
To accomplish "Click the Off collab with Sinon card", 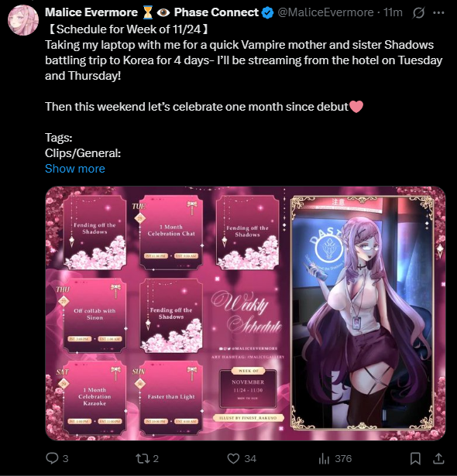I will click(94, 315).
